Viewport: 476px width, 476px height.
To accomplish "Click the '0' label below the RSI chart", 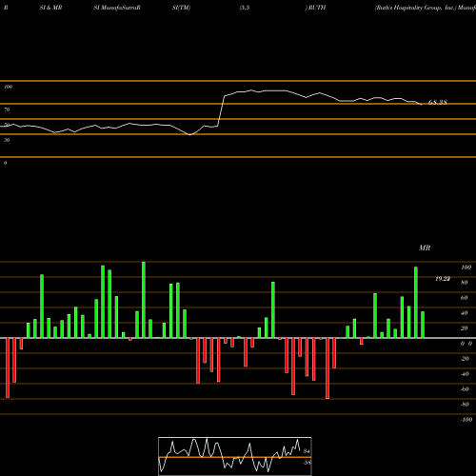I will 6,163.
